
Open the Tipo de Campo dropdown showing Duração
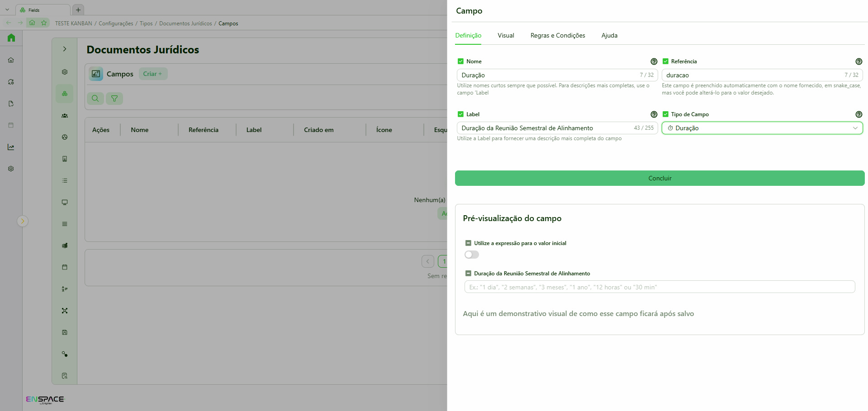[x=762, y=128]
